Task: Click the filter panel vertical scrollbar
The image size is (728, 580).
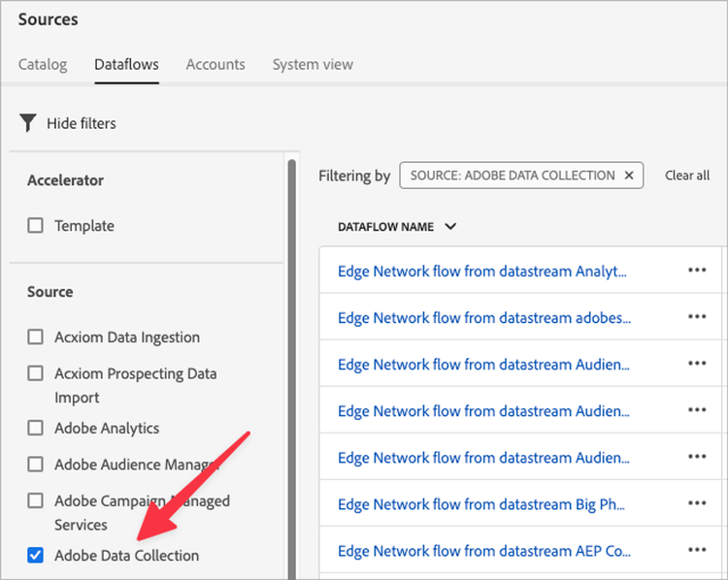Action: [291, 370]
